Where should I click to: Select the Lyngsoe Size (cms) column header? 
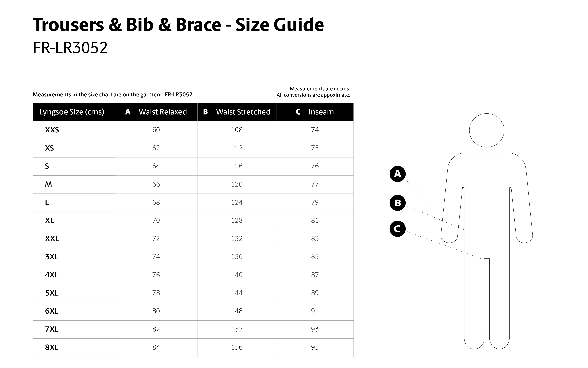point(72,112)
